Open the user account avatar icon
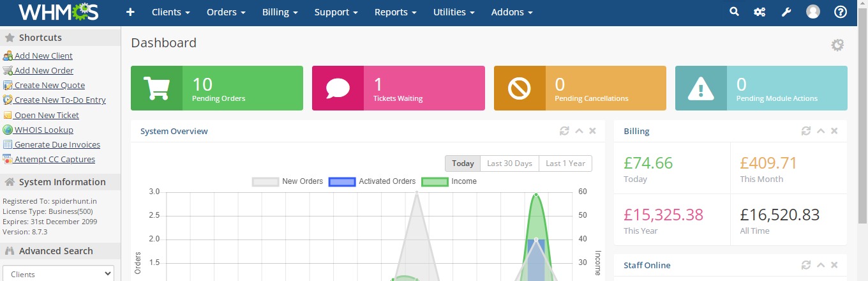 pos(813,12)
